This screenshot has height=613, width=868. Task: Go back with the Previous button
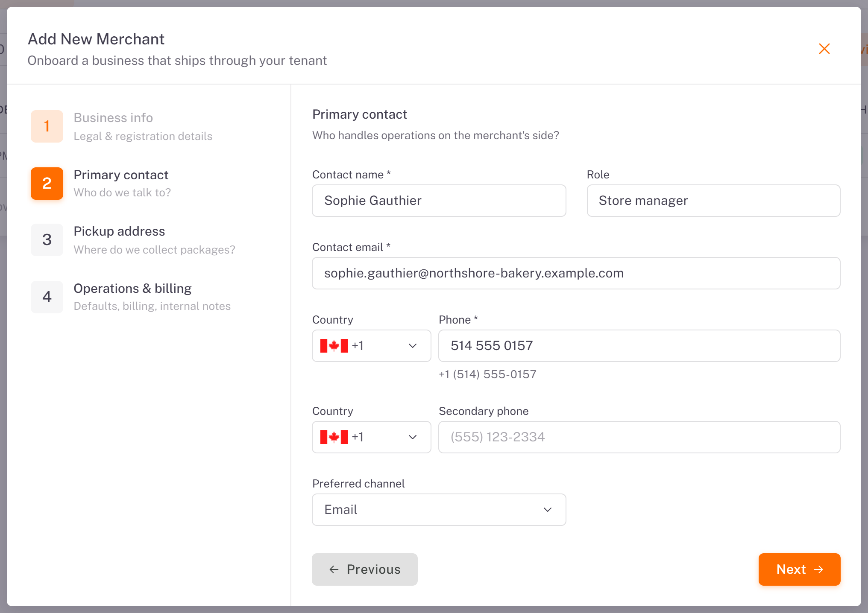click(x=365, y=569)
